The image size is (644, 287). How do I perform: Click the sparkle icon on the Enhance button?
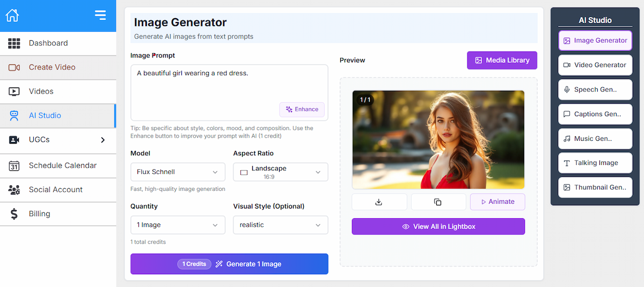289,109
